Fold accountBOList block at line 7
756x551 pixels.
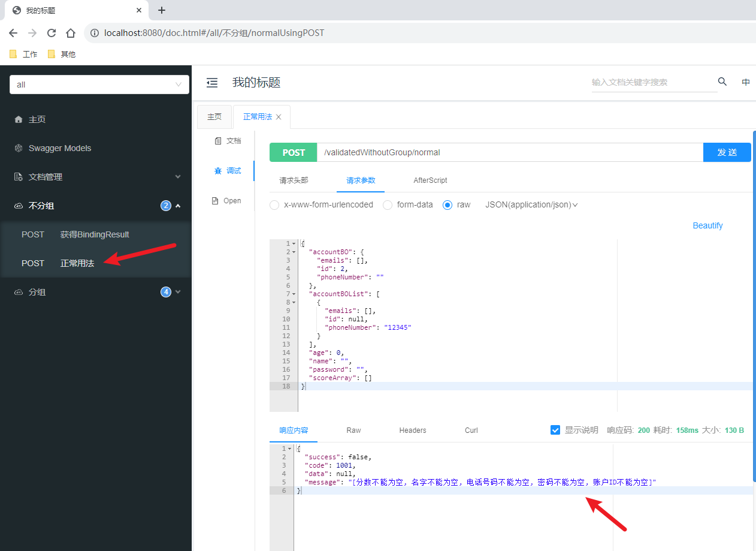pos(294,294)
